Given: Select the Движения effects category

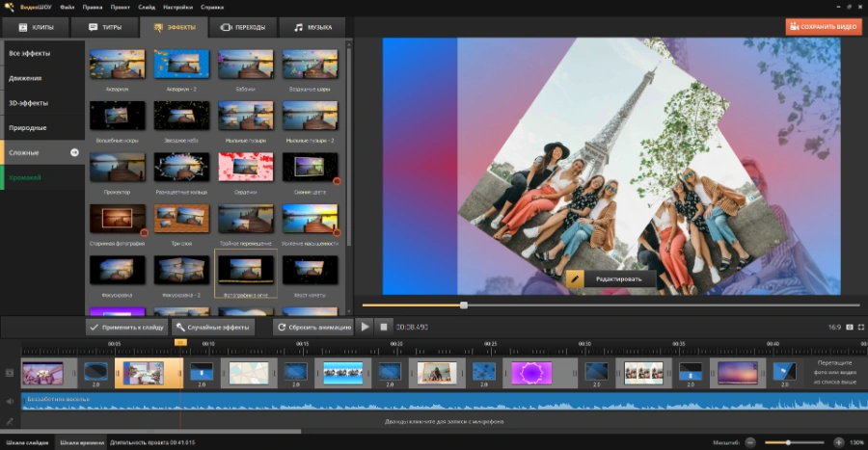Looking at the screenshot, I should click(x=43, y=78).
